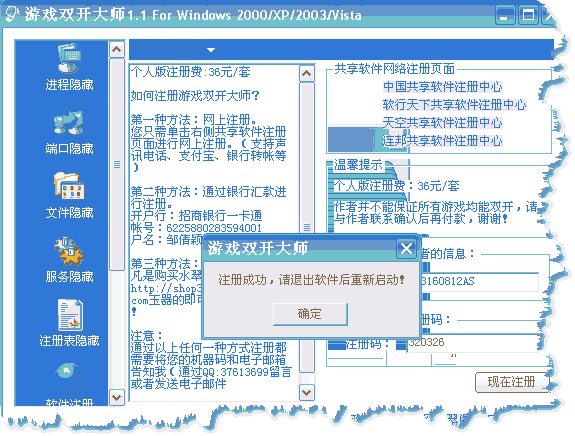The width and height of the screenshot is (575, 436).
Task: Click the sidebar scroll-down arrow
Action: pyautogui.click(x=117, y=397)
